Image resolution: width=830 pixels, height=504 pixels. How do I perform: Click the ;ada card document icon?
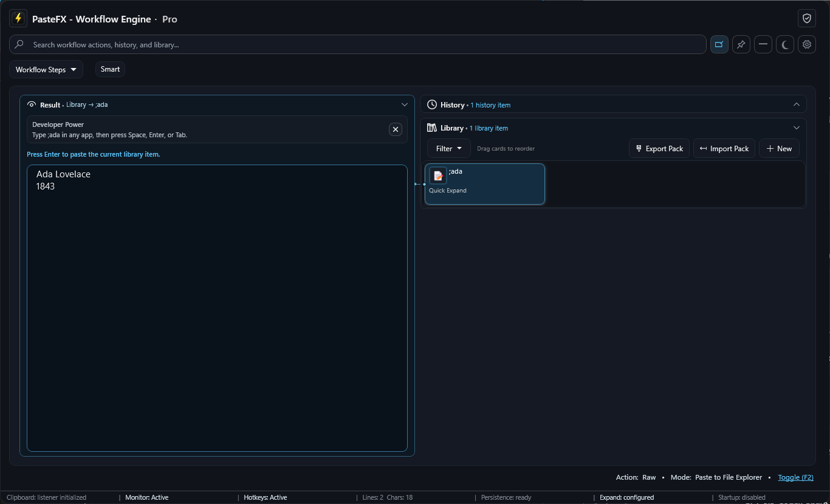pos(438,175)
